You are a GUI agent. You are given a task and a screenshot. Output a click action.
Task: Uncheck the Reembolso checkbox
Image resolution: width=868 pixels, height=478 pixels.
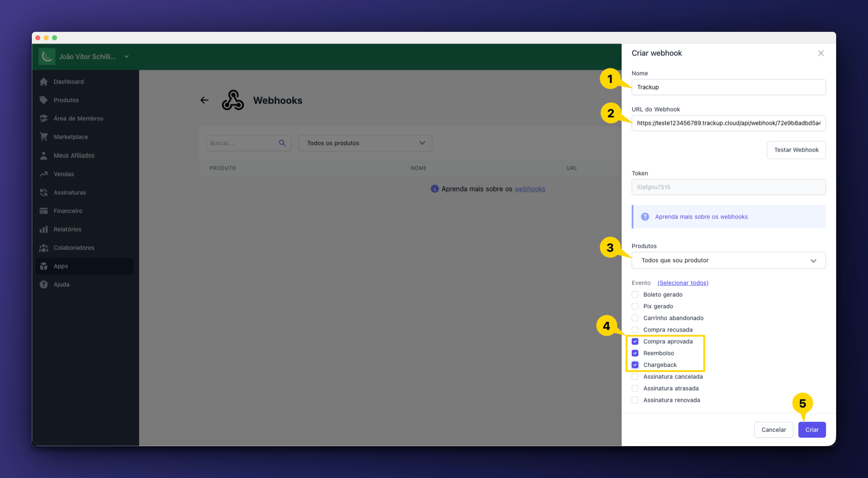[635, 353]
